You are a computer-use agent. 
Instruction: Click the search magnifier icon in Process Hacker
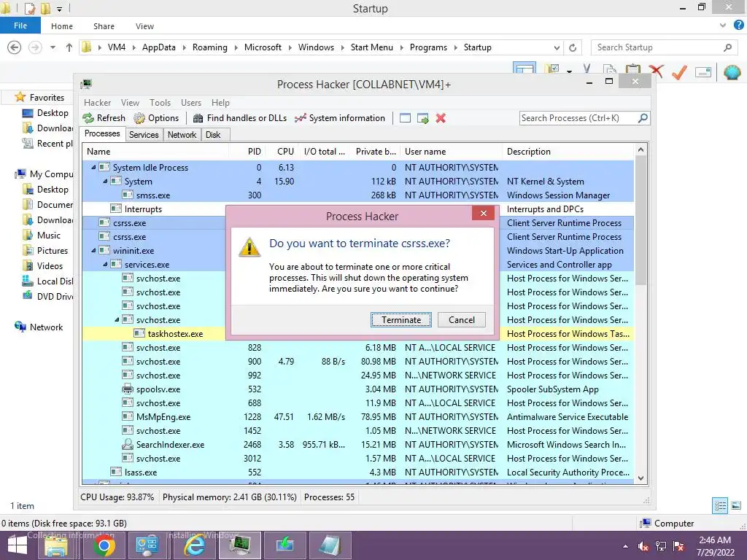[643, 117]
